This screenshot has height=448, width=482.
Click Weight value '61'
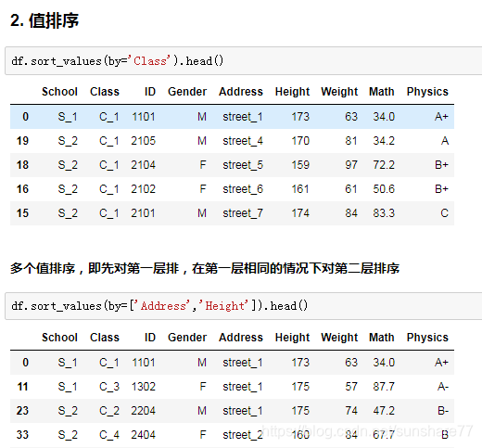tap(351, 189)
